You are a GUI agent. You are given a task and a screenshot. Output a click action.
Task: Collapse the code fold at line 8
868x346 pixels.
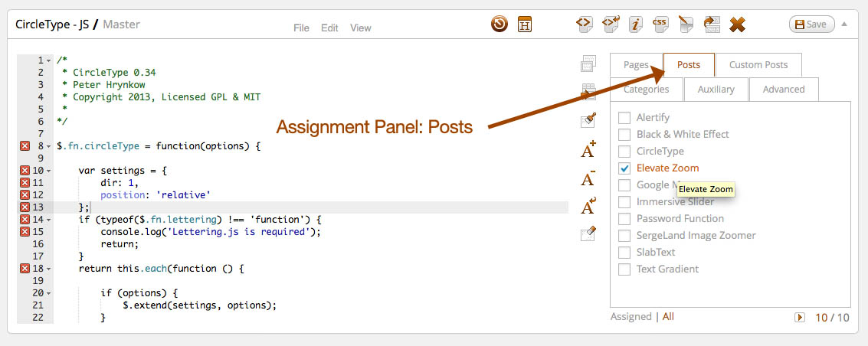[48, 145]
